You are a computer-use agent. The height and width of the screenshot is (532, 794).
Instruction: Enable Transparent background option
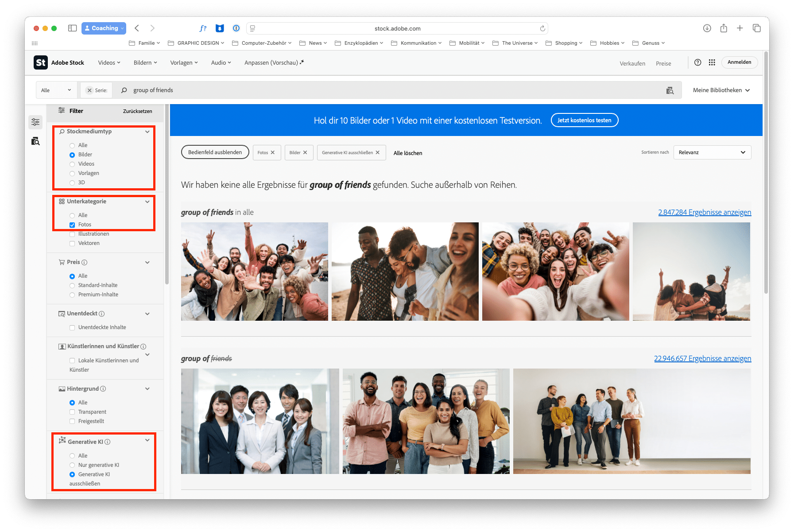tap(72, 412)
